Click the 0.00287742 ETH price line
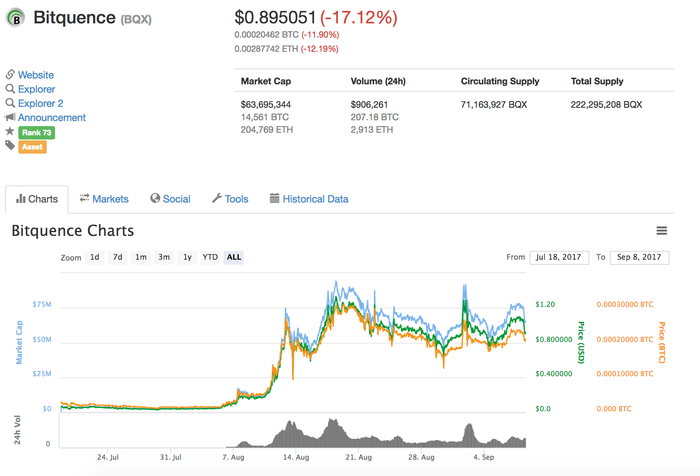Viewport: 700px width, 476px height. pos(287,49)
